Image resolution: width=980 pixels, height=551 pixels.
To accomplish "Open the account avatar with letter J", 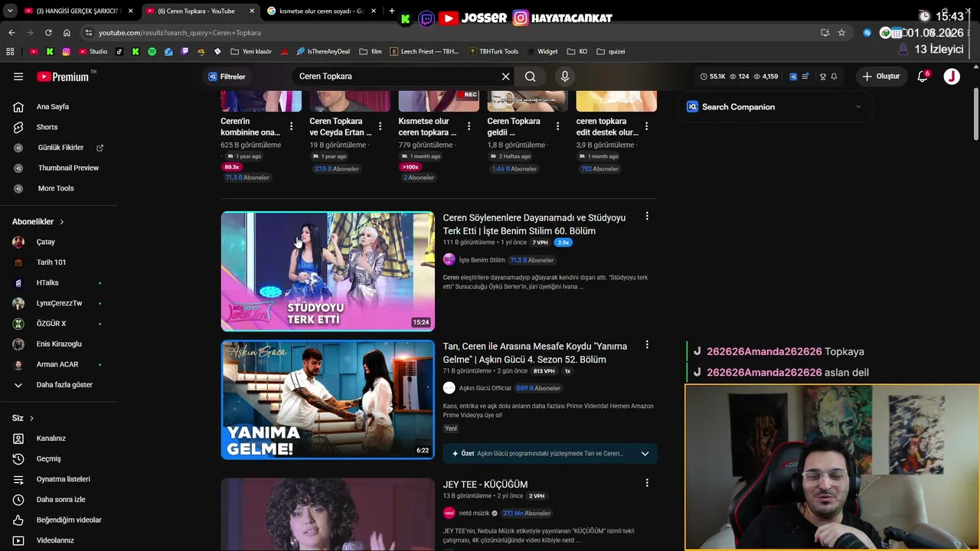I will pyautogui.click(x=952, y=77).
